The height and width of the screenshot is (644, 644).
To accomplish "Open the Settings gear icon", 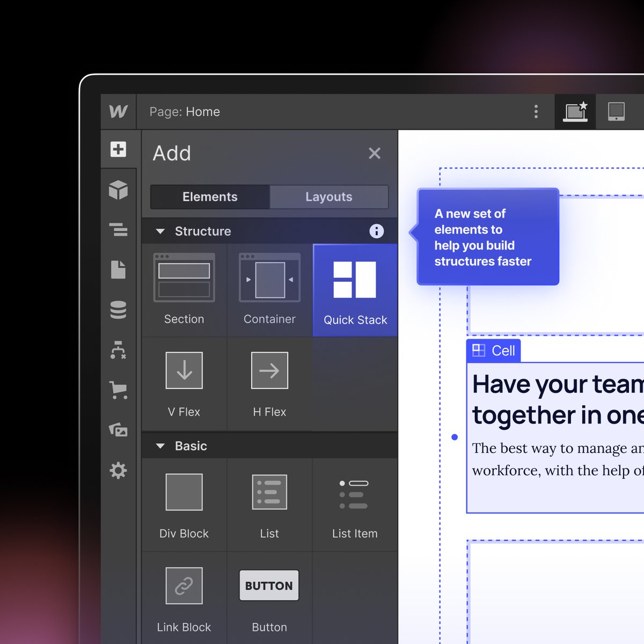I will coord(118,471).
